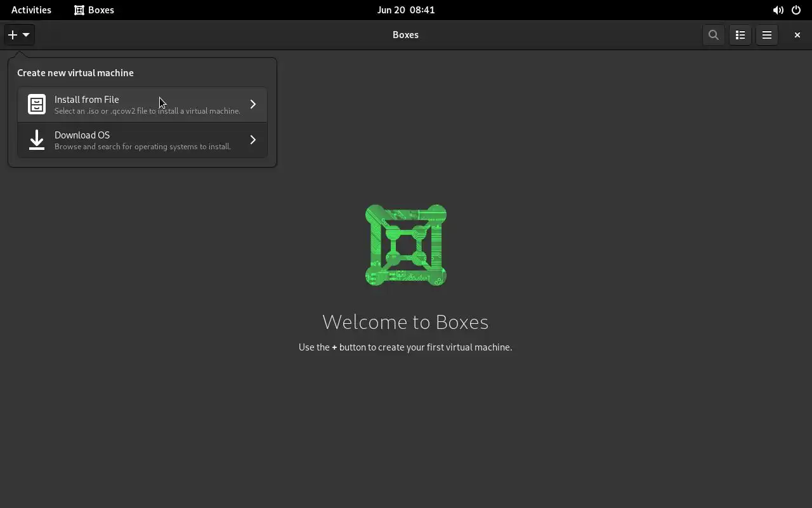The image size is (812, 508).
Task: Click the power icon in top bar
Action: 796,10
